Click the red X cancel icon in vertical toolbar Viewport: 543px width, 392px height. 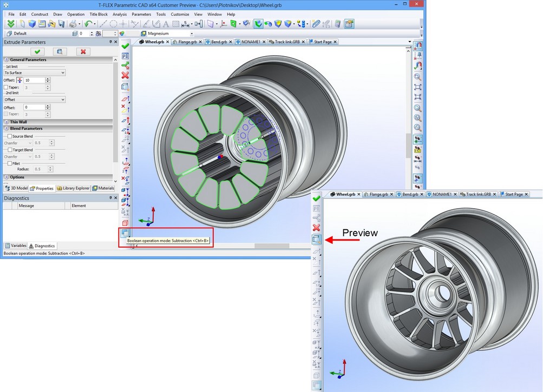tap(125, 75)
